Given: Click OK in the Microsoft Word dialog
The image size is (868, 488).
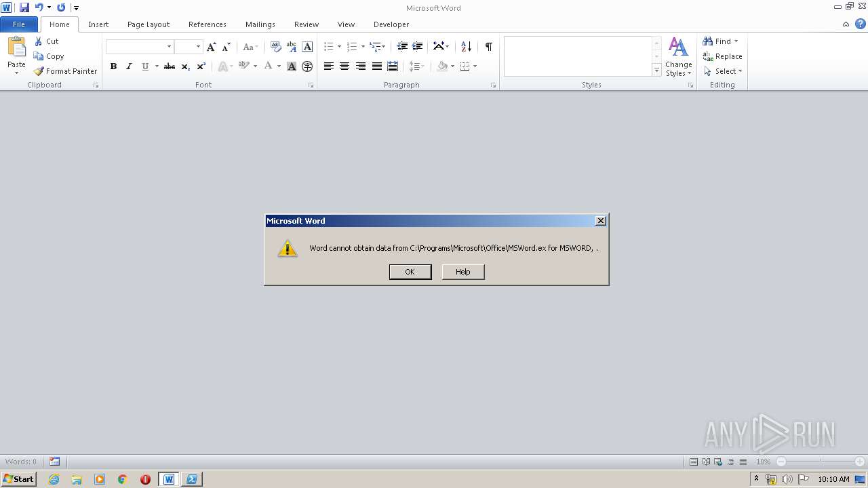Looking at the screenshot, I should point(410,272).
